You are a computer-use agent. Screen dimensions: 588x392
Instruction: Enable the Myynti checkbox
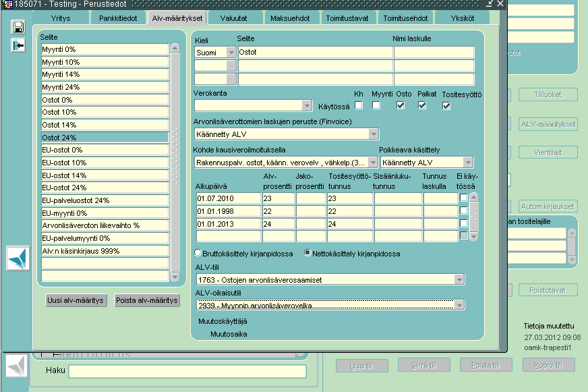[376, 105]
